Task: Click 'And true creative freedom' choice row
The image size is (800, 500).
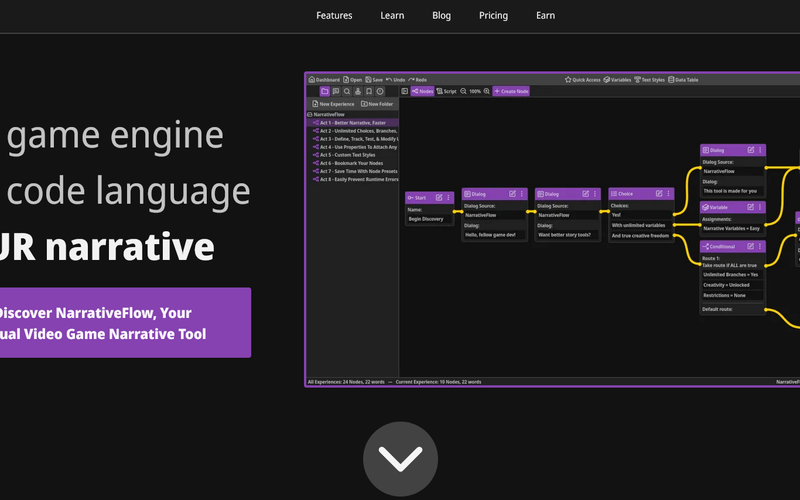Action: [641, 236]
